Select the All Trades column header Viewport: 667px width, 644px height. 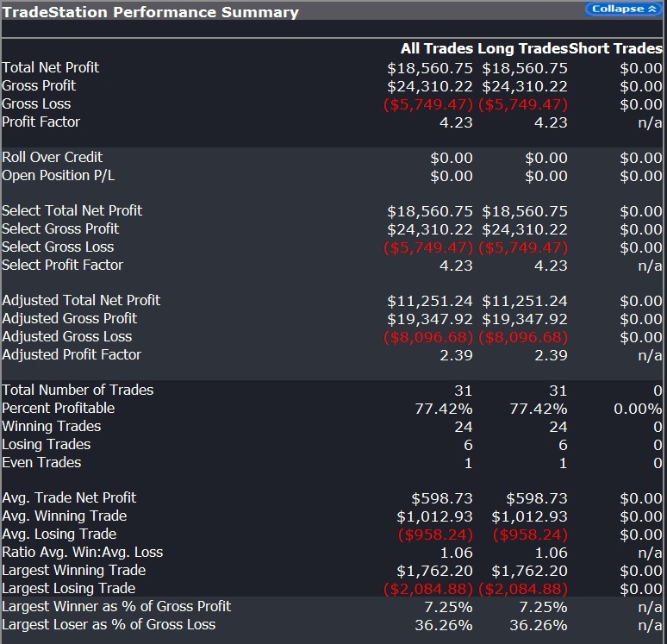pyautogui.click(x=437, y=48)
